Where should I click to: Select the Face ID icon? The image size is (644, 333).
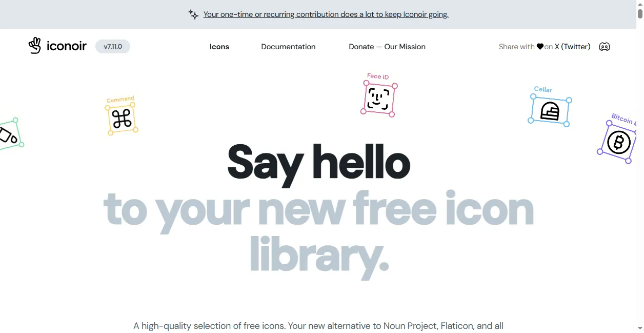click(x=379, y=99)
